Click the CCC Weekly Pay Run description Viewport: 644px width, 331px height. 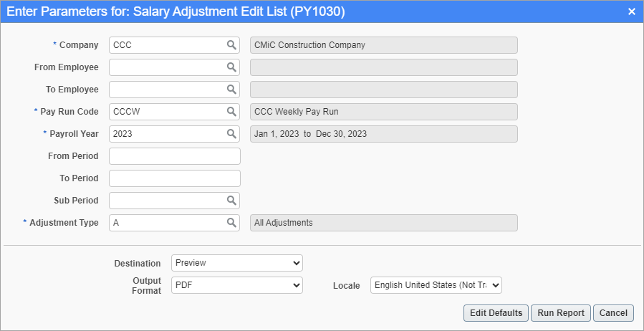pyautogui.click(x=384, y=111)
